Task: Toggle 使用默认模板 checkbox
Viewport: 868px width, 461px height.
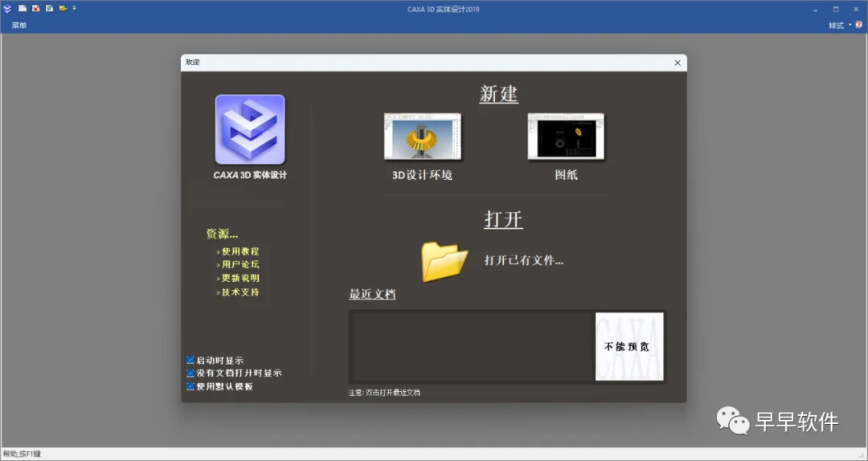Action: 190,387
